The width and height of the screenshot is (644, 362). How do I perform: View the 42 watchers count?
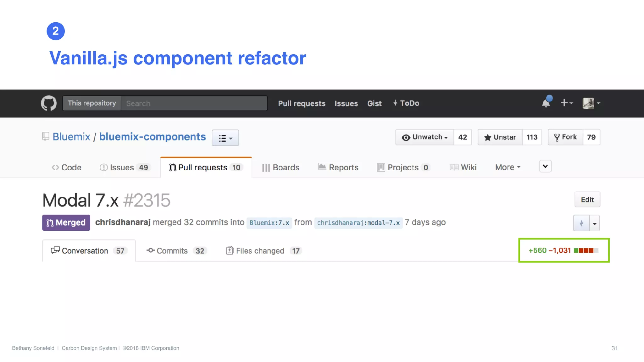(463, 137)
